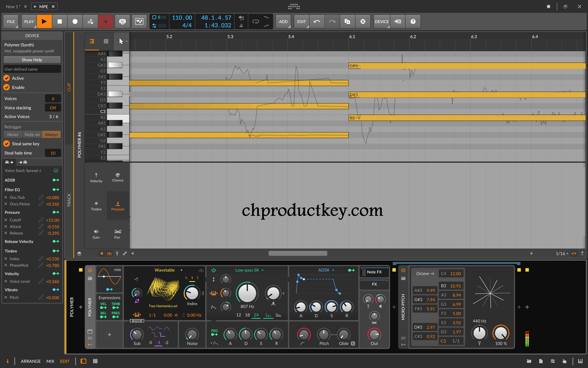Image resolution: width=588 pixels, height=368 pixels.
Task: Open the FILE menu
Action: coord(11,21)
